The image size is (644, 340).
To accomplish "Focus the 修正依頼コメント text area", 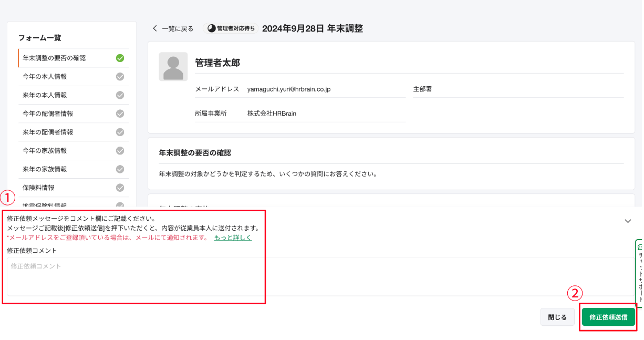I will coord(136,276).
